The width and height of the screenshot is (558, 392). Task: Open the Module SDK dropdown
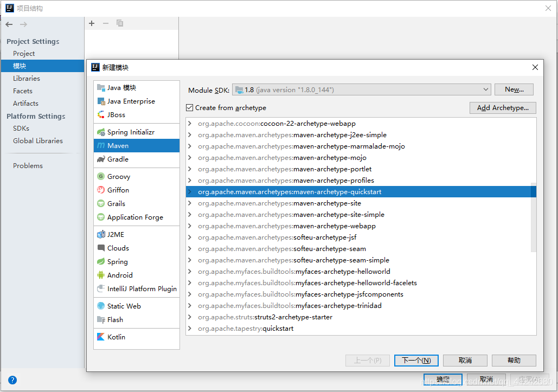pyautogui.click(x=362, y=89)
